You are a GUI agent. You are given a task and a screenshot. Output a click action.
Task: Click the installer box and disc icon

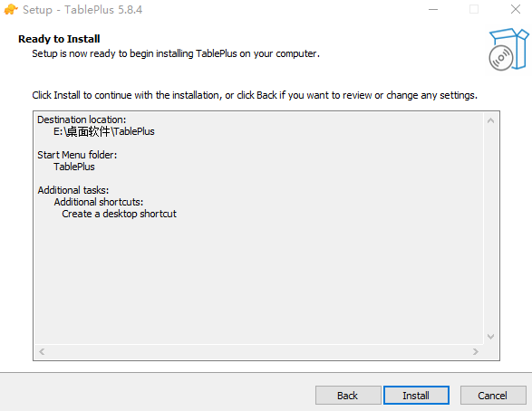tap(508, 50)
